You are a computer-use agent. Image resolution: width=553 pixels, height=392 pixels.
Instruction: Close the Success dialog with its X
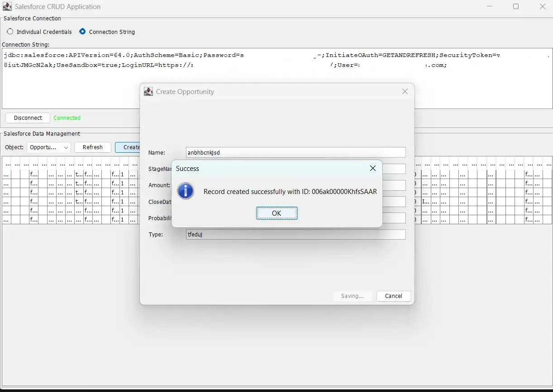372,168
